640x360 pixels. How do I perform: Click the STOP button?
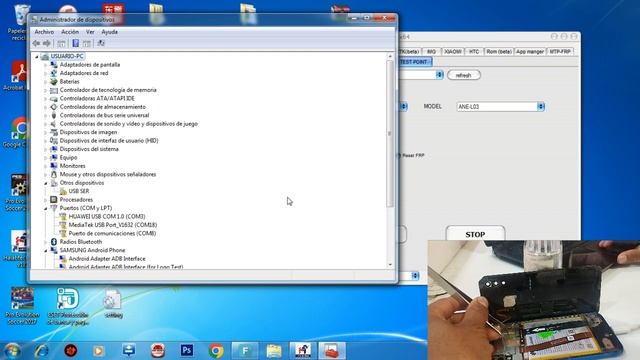475,234
